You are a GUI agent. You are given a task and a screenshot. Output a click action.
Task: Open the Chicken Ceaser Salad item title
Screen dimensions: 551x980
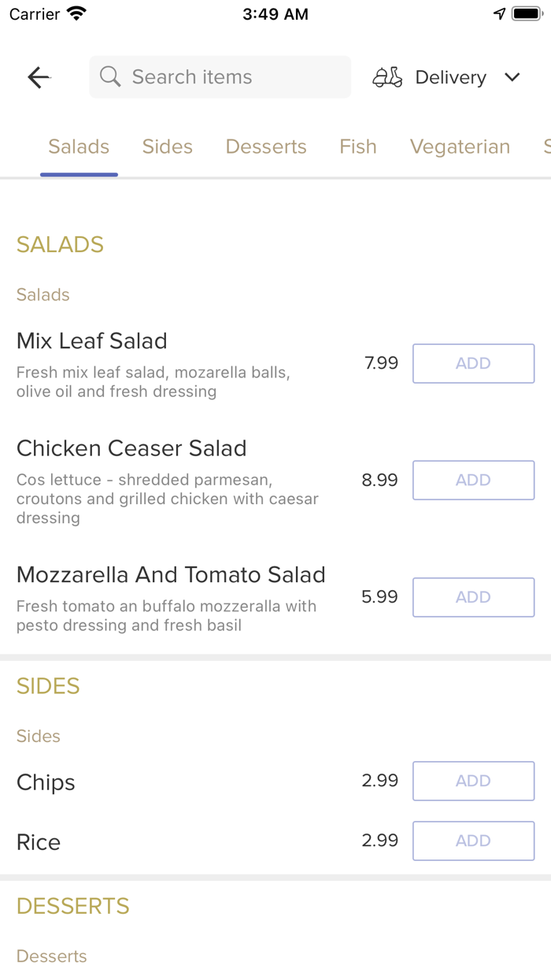point(131,448)
